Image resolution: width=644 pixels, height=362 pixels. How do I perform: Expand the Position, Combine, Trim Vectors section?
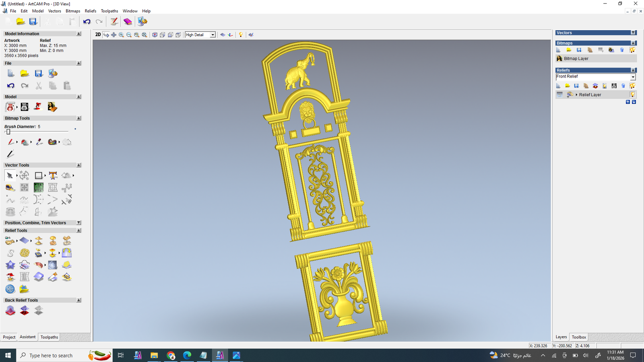tap(78, 223)
